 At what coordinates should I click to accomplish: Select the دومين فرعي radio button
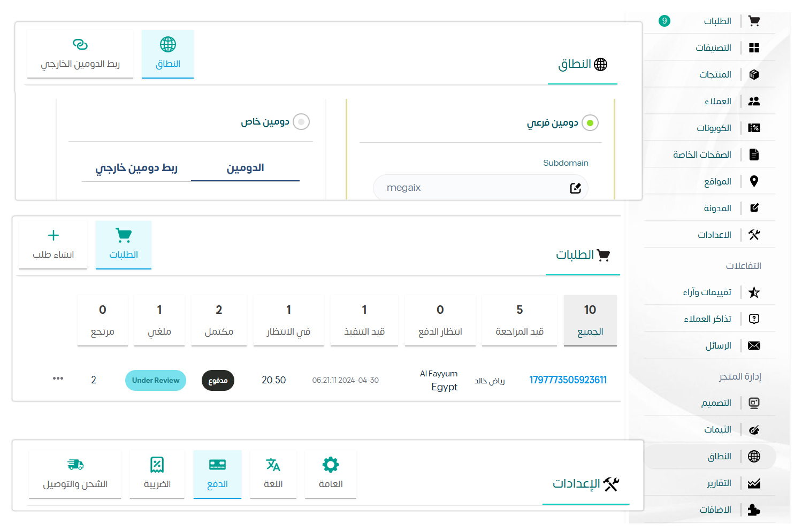[x=590, y=123]
